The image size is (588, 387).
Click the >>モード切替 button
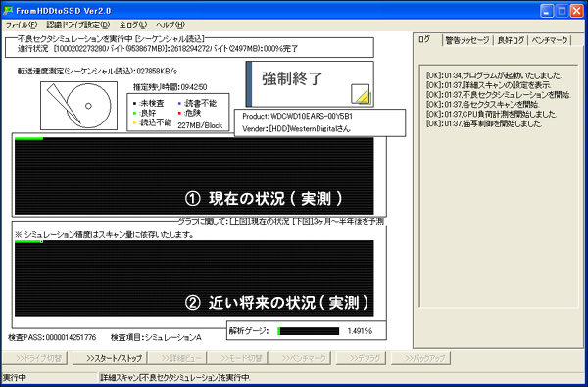point(237,359)
